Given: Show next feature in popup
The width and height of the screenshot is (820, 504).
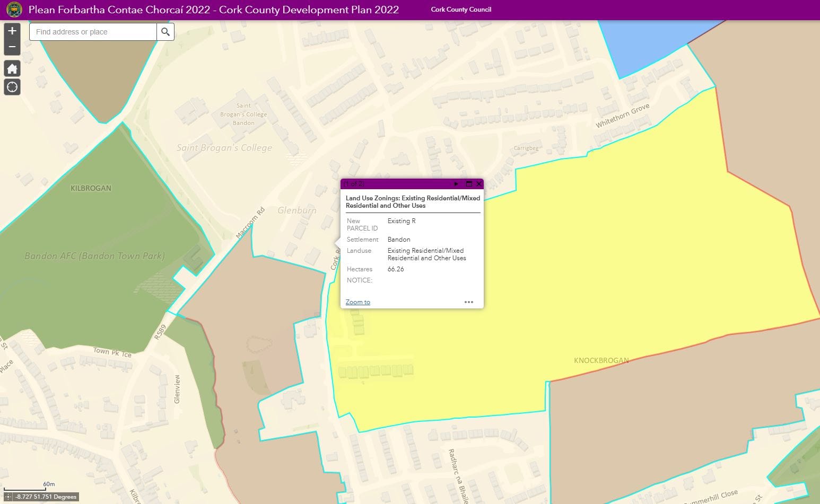Looking at the screenshot, I should coord(456,184).
